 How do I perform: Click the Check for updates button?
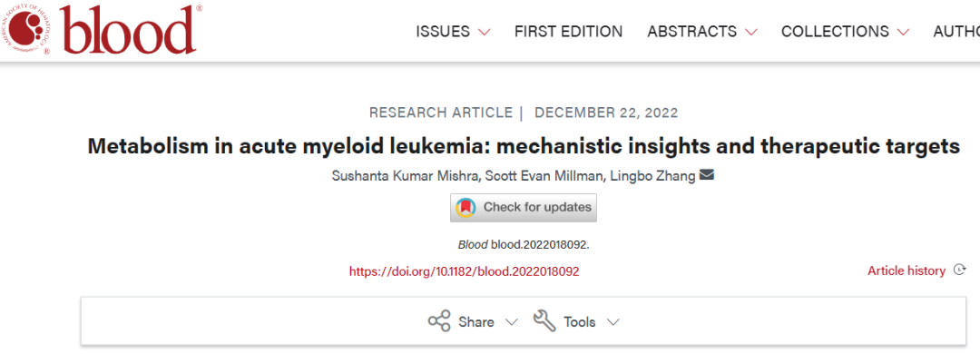tap(524, 208)
